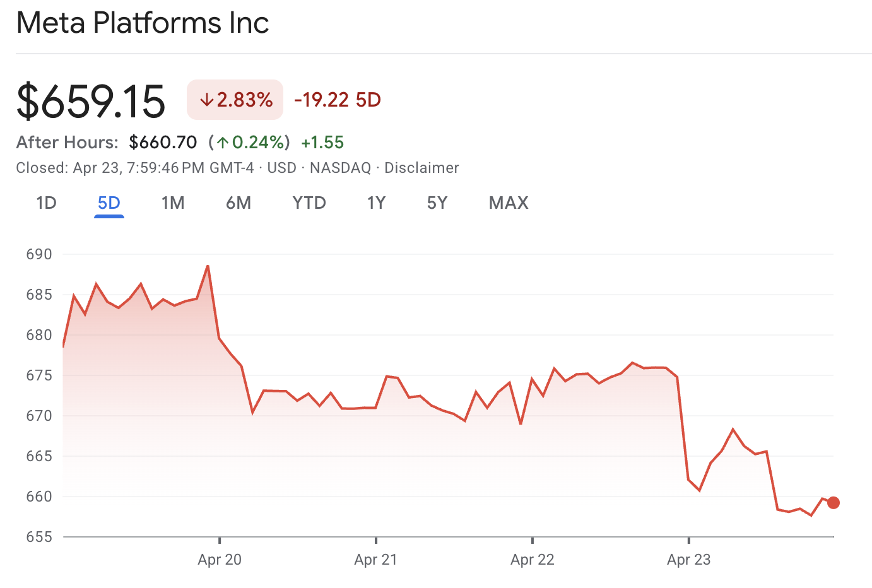Click the chart peak near Apr 20
872x588 pixels.
tap(208, 267)
